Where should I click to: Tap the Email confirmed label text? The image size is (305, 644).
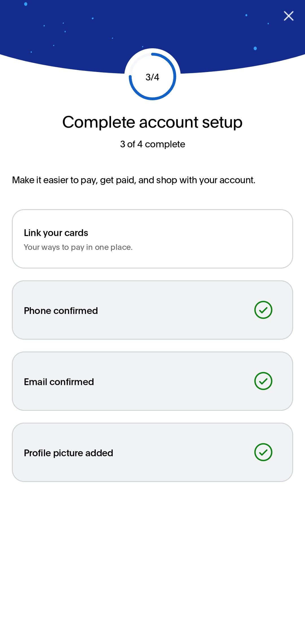coord(59,382)
